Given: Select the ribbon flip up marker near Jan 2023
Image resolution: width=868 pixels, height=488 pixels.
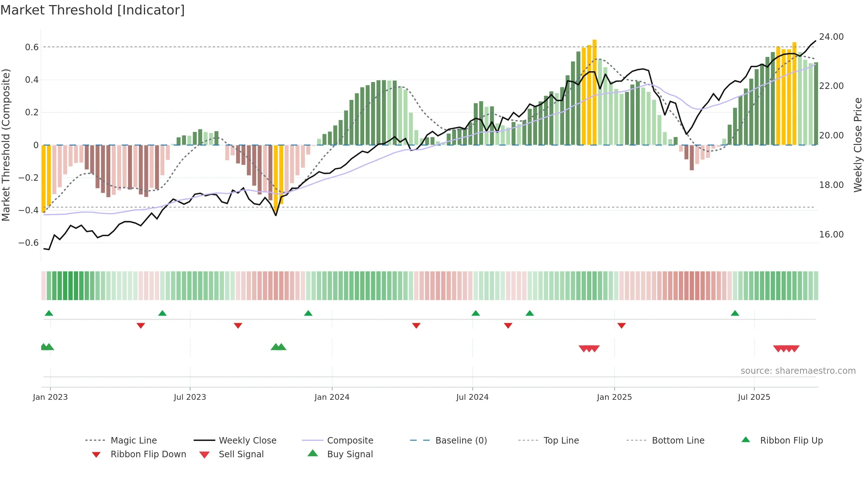Looking at the screenshot, I should 49,313.
